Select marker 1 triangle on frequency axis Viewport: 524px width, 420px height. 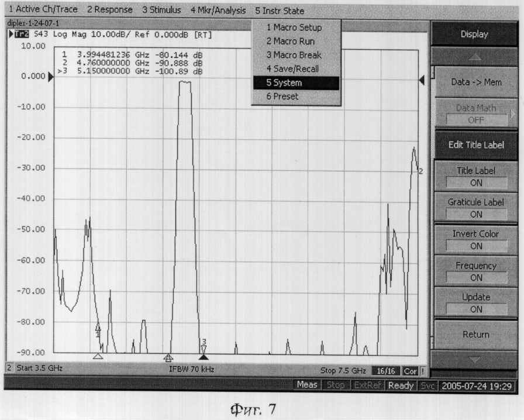(98, 356)
